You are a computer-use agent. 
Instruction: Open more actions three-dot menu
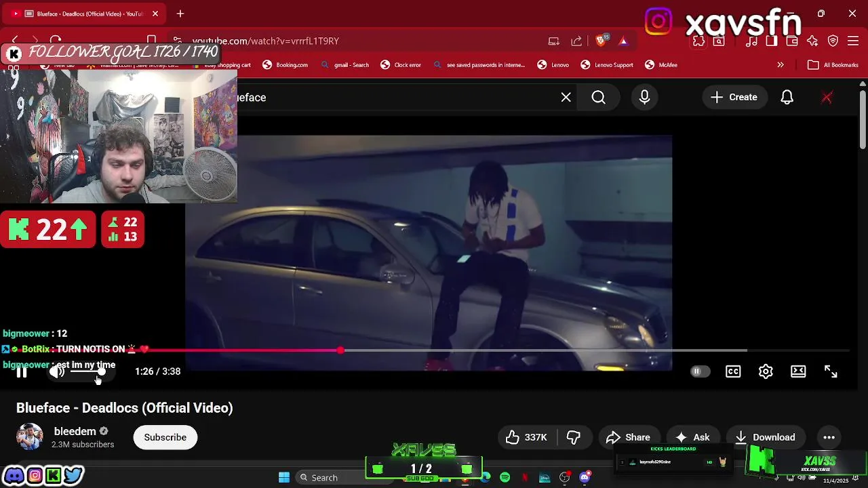pos(829,437)
